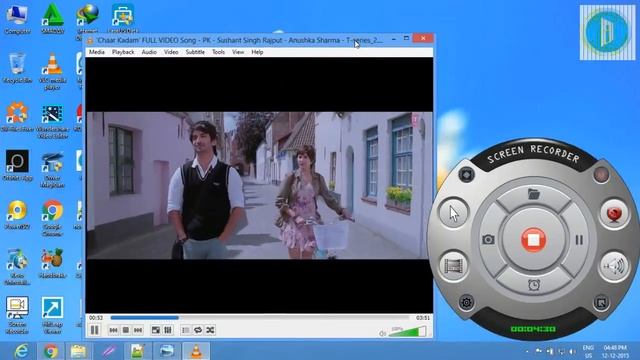Open File Explorer from taskbar
The image size is (640, 360).
tap(78, 351)
